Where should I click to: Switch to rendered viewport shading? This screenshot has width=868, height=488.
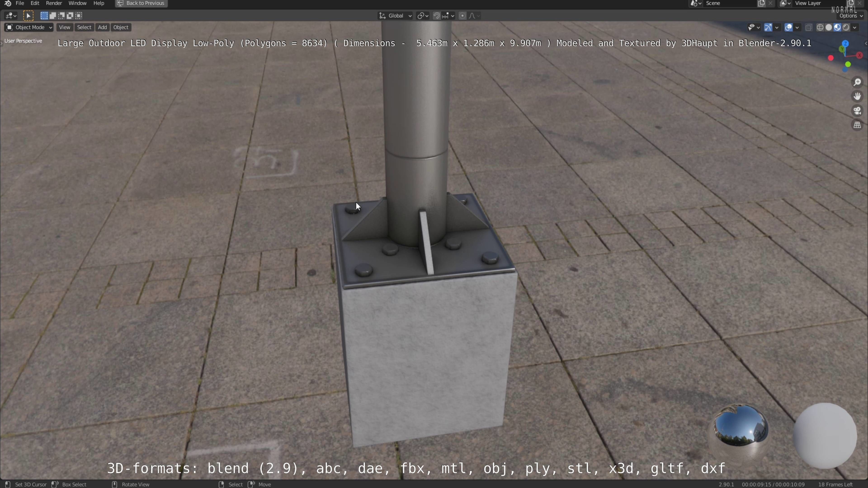click(x=846, y=27)
